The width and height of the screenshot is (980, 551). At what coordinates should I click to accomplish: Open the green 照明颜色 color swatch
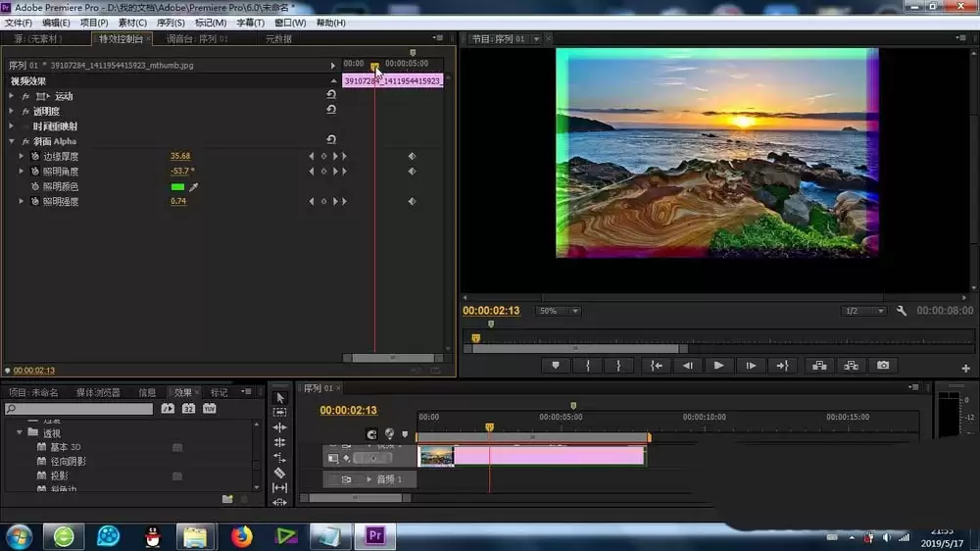(177, 186)
